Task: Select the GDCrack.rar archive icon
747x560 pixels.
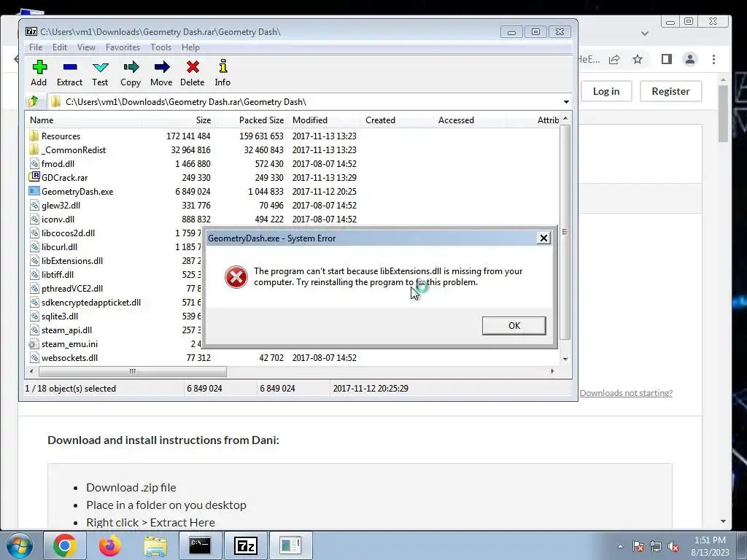Action: point(34,177)
